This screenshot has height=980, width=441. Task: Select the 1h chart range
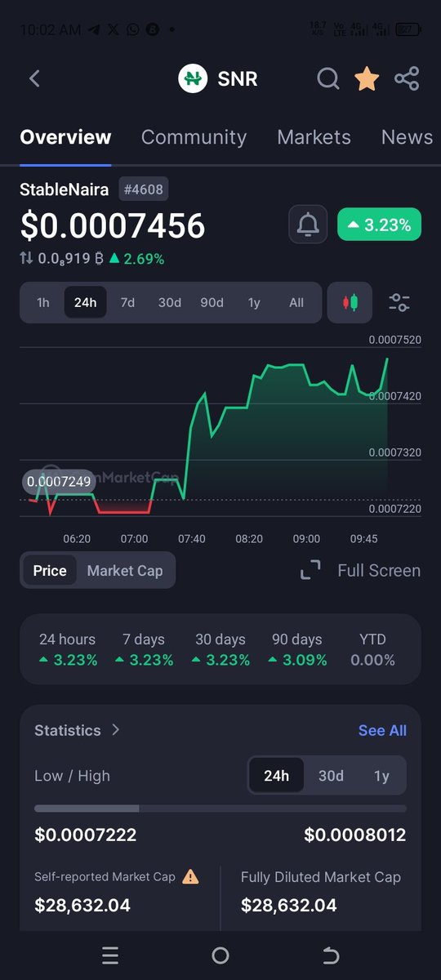click(43, 303)
